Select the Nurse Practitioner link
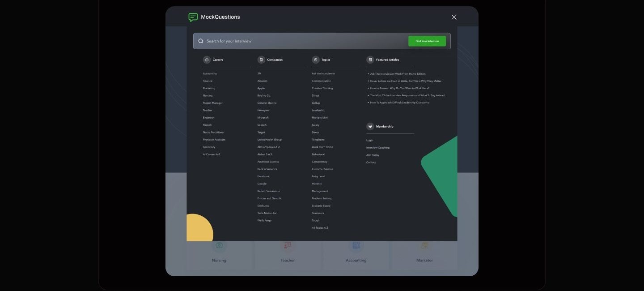 [214, 132]
